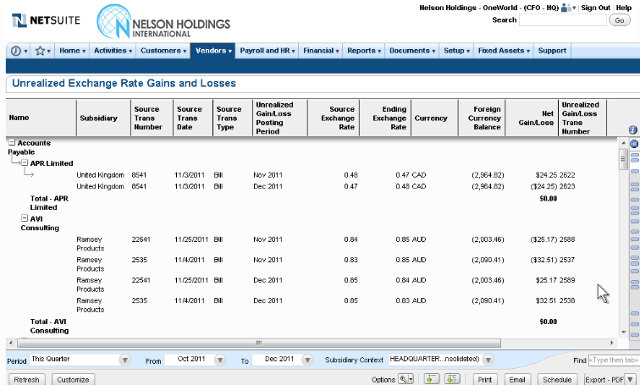Focus the global Search input field

coord(562,20)
